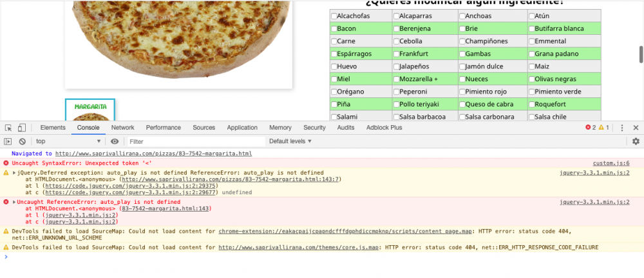Open the 83-7542-margarita.html:143 link

click(x=166, y=208)
